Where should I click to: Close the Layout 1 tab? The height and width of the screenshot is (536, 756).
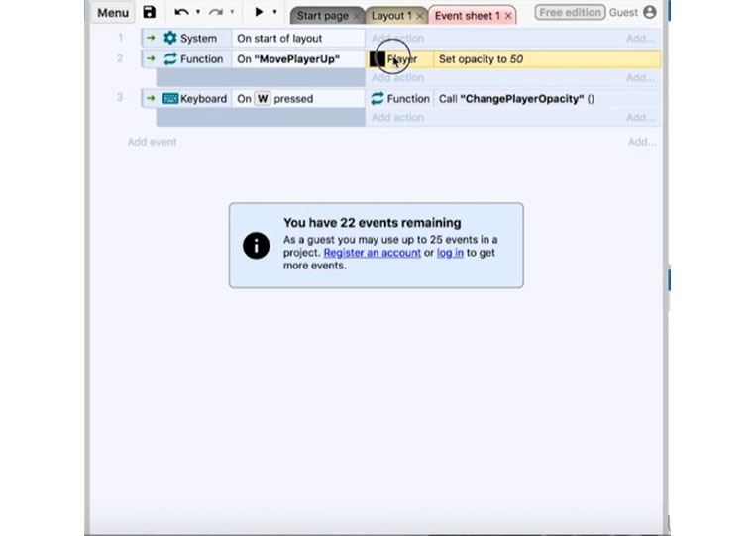420,17
